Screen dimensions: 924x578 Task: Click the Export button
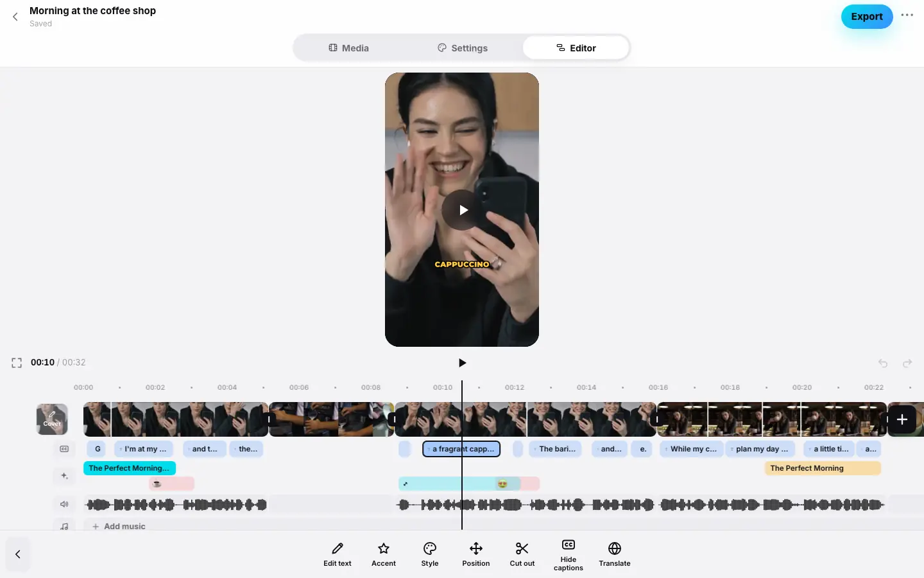pos(867,17)
